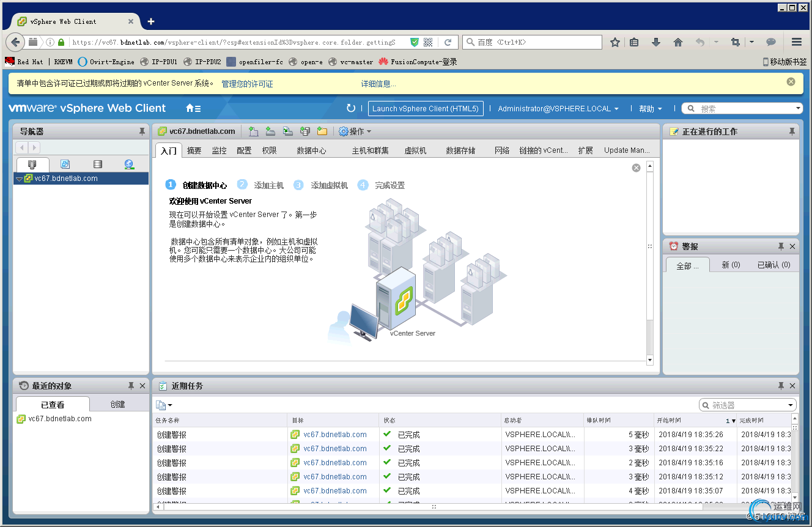Image resolution: width=812 pixels, height=527 pixels.
Task: Open the 摘要 tab
Action: tap(194, 150)
